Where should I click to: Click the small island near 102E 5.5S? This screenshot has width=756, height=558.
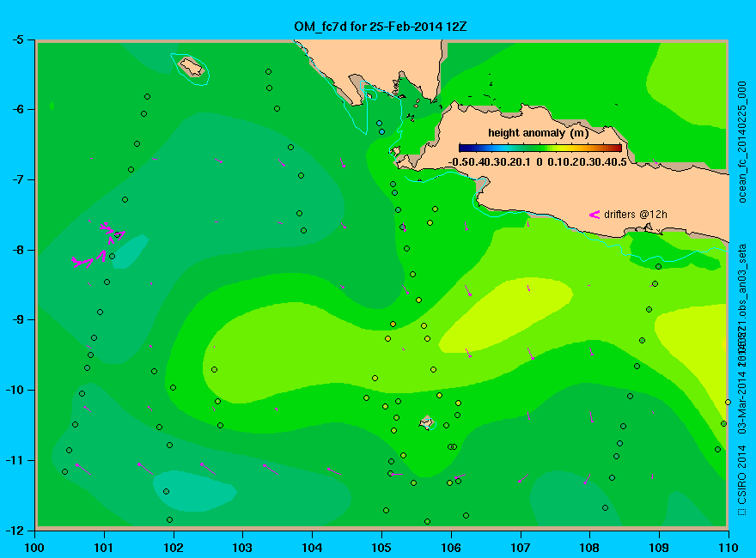(192, 66)
